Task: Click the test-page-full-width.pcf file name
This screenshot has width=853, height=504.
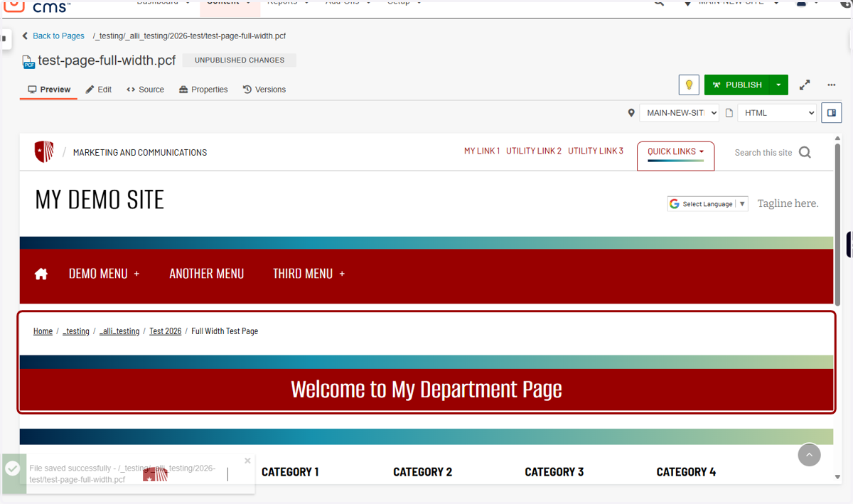Action: 107,60
